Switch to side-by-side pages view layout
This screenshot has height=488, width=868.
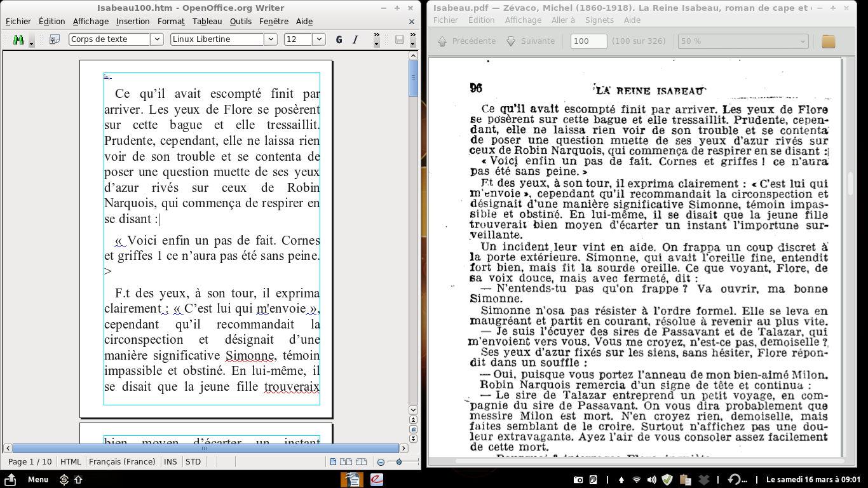click(346, 462)
